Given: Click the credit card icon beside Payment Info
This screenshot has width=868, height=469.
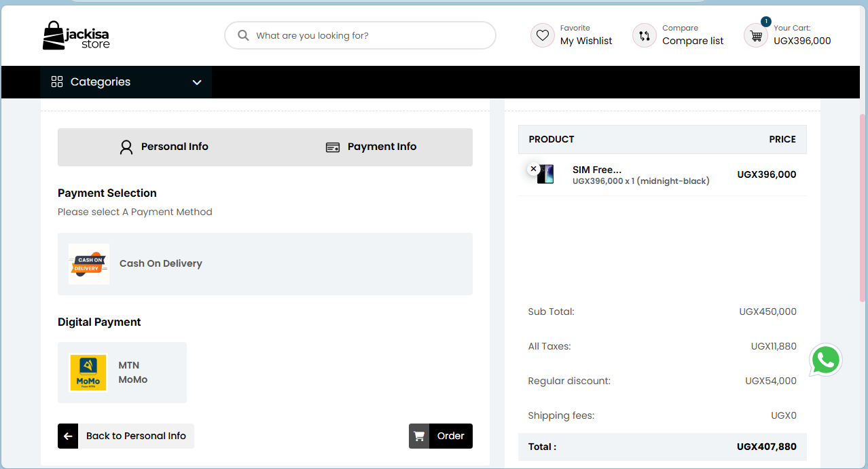Looking at the screenshot, I should point(332,147).
